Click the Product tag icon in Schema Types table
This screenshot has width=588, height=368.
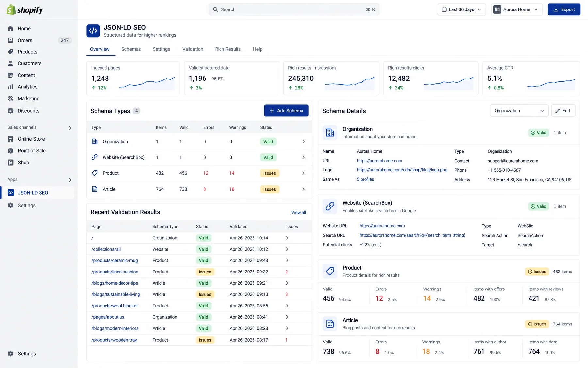click(x=95, y=173)
